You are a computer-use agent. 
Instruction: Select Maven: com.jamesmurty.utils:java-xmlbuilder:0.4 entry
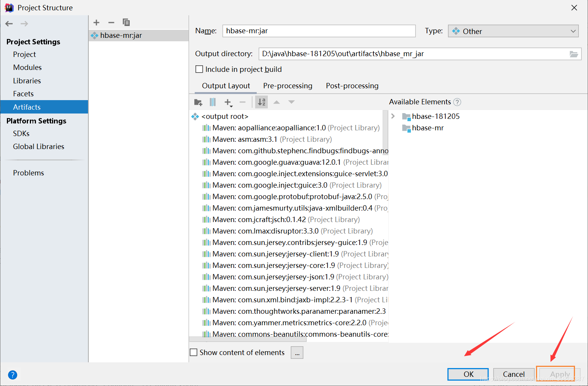pyautogui.click(x=295, y=208)
